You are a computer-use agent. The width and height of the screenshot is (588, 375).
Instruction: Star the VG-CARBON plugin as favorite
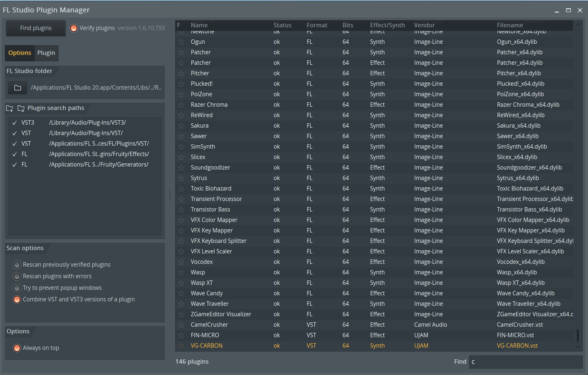tap(181, 346)
